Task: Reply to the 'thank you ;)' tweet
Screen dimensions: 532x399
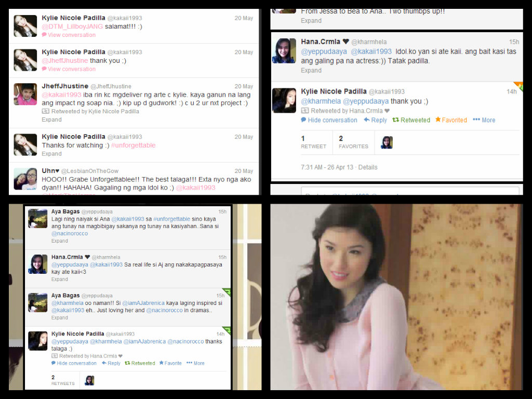Action: 375,120
